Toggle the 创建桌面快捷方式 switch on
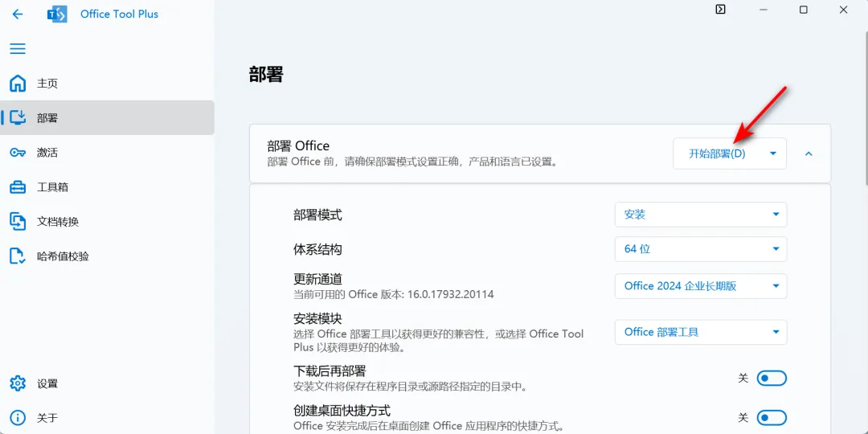868x434 pixels. (x=772, y=417)
